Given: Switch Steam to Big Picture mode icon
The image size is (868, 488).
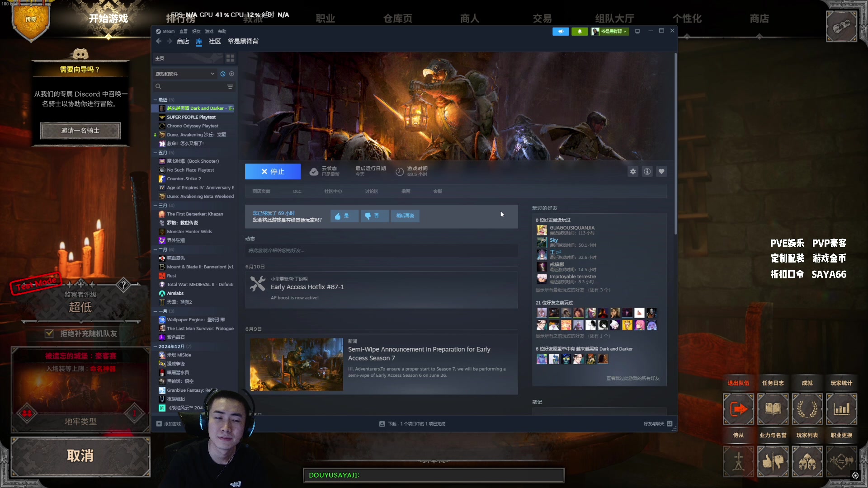Looking at the screenshot, I should pos(637,31).
